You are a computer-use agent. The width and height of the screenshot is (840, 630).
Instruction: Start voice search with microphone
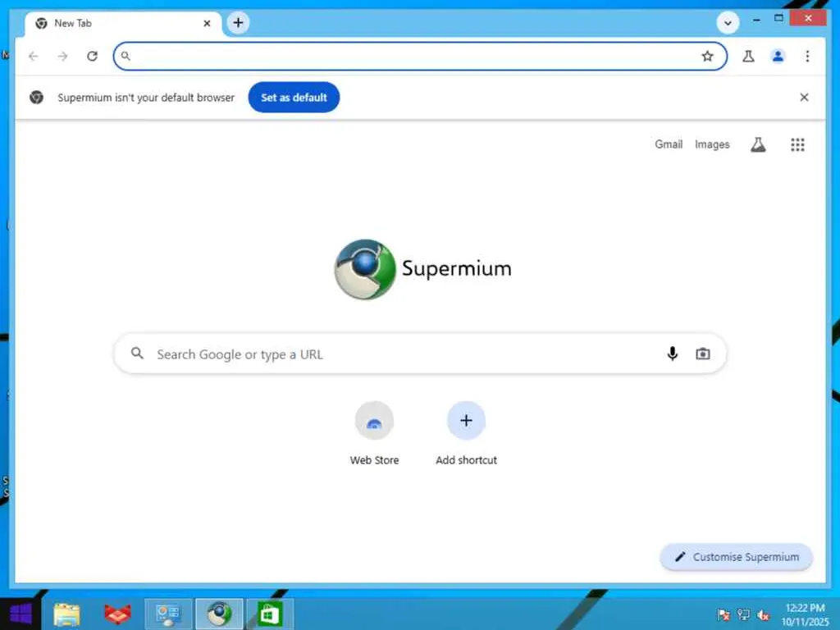[673, 354]
